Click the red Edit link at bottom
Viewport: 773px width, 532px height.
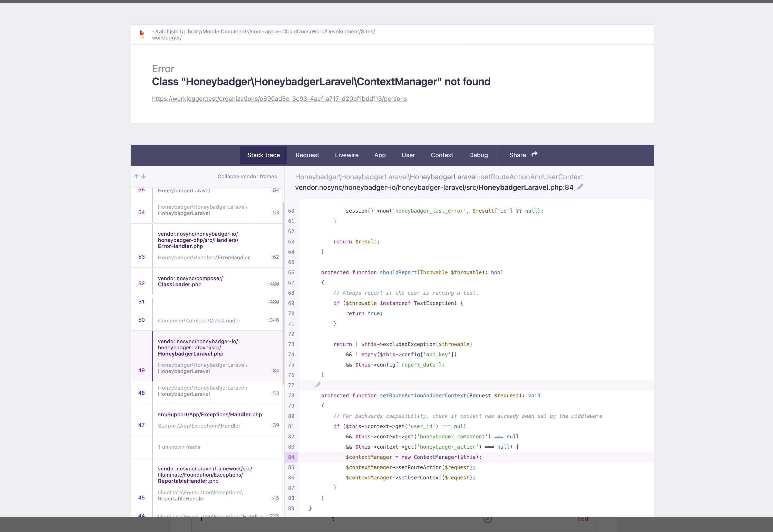point(583,519)
